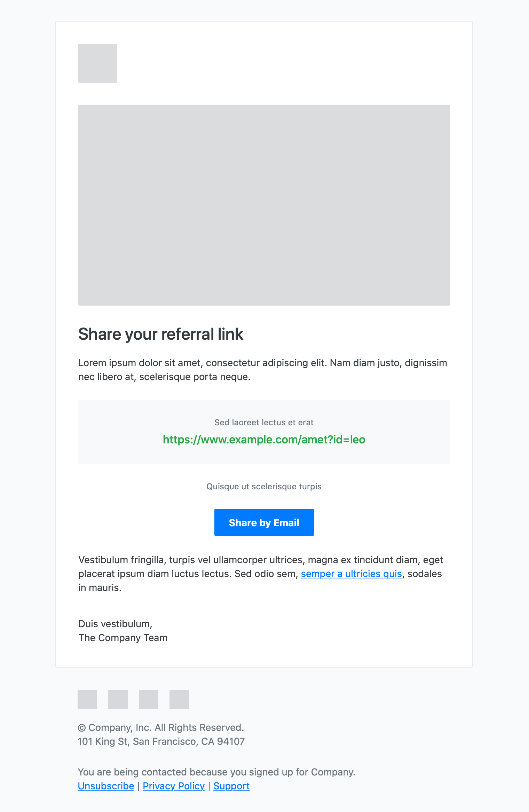Viewport: 529px width, 812px height.
Task: Open the Unsubscribe link
Action: point(106,786)
